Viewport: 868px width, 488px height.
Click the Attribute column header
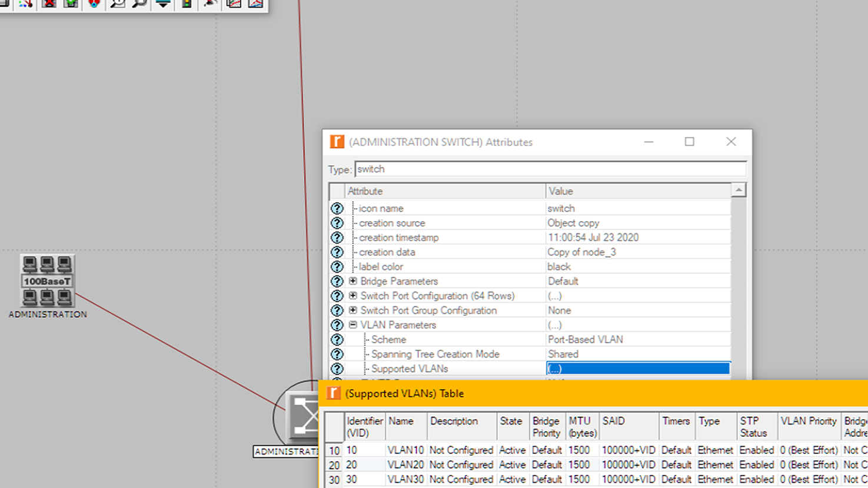445,191
